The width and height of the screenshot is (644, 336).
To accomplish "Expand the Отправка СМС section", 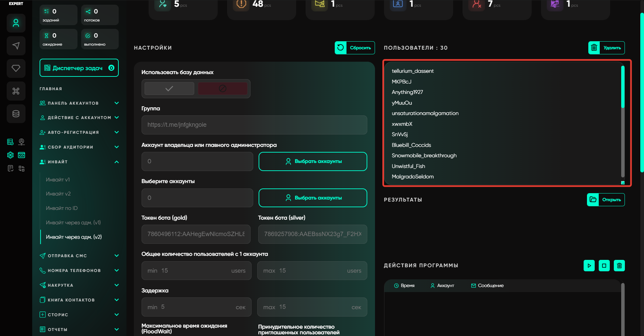I will click(116, 256).
